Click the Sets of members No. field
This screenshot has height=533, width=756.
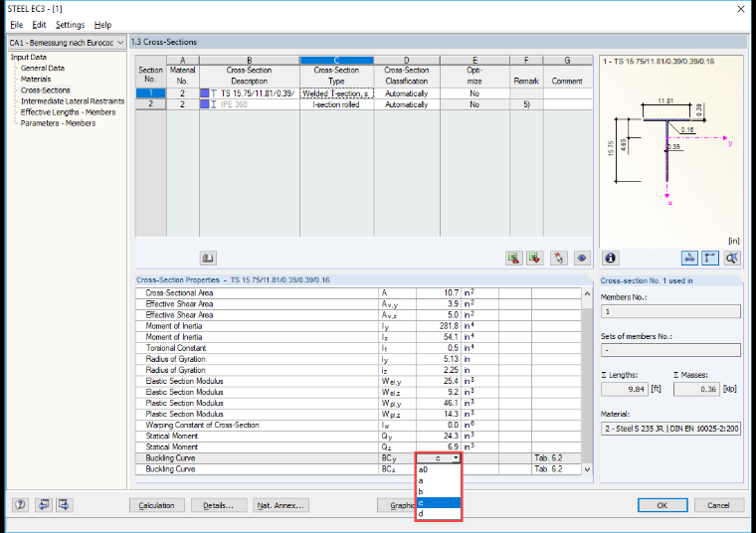click(670, 350)
